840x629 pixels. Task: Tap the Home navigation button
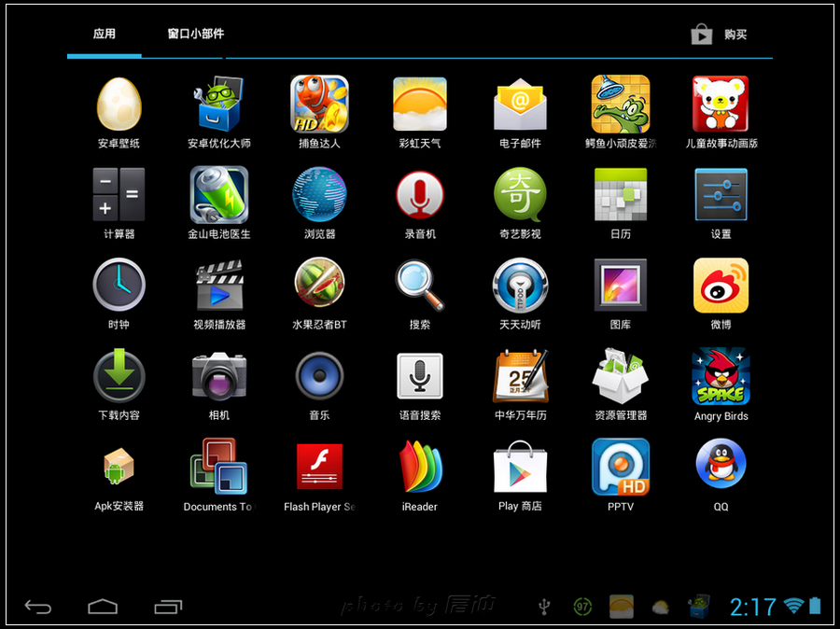coord(103,607)
